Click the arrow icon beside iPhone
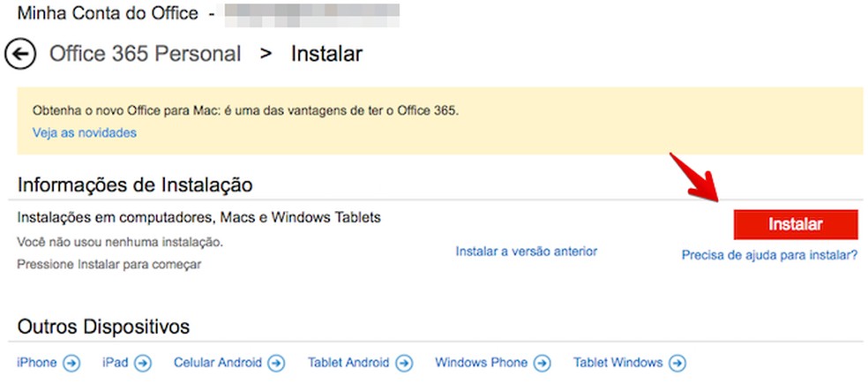Screen dimensions: 868x391 coord(72,363)
